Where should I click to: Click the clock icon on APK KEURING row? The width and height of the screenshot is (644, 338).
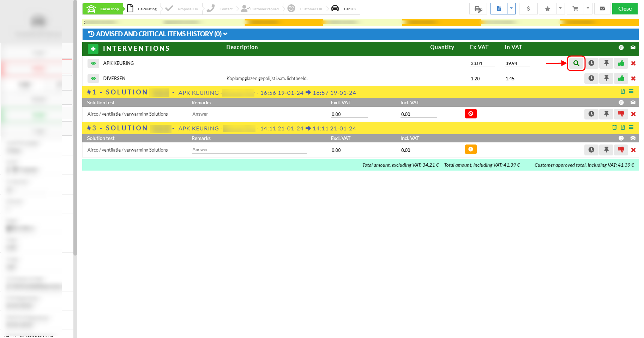591,63
